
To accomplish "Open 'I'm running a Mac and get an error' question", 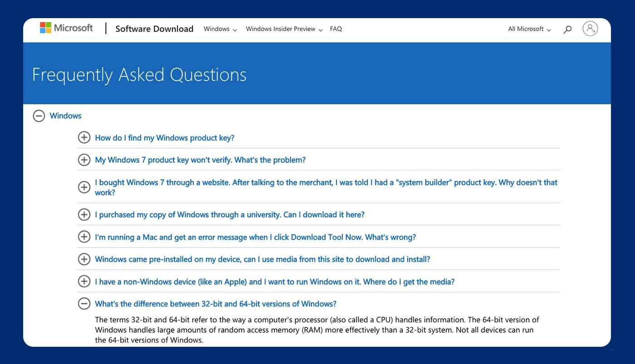I will tap(255, 237).
